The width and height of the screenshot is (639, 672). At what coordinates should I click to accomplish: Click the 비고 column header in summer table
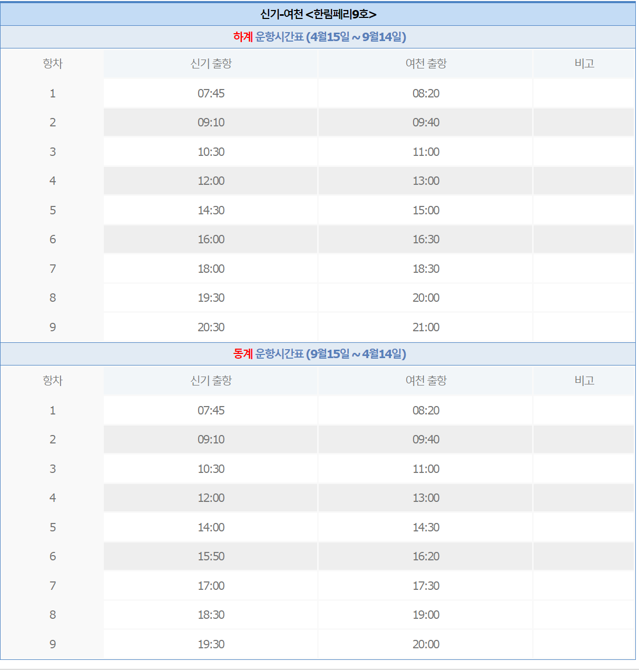(x=585, y=63)
